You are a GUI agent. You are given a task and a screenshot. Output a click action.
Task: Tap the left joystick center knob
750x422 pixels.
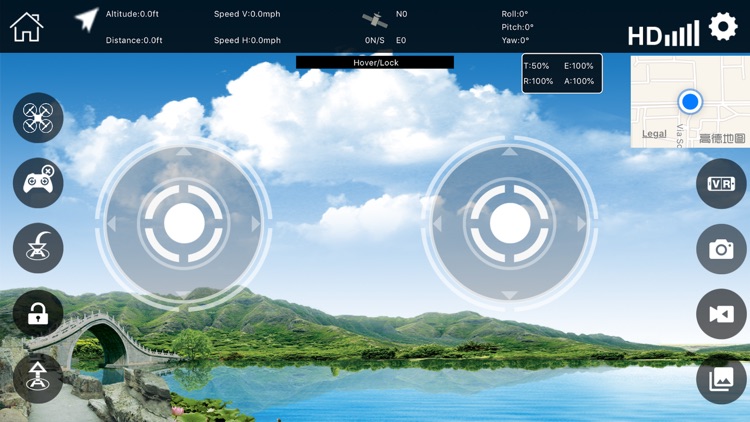pos(184,223)
